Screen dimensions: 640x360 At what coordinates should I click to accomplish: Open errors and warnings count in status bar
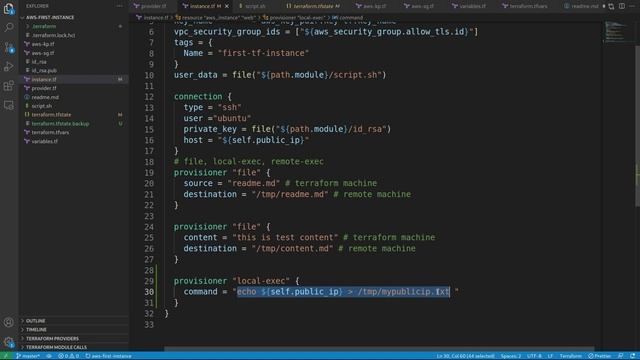[x=68, y=356]
